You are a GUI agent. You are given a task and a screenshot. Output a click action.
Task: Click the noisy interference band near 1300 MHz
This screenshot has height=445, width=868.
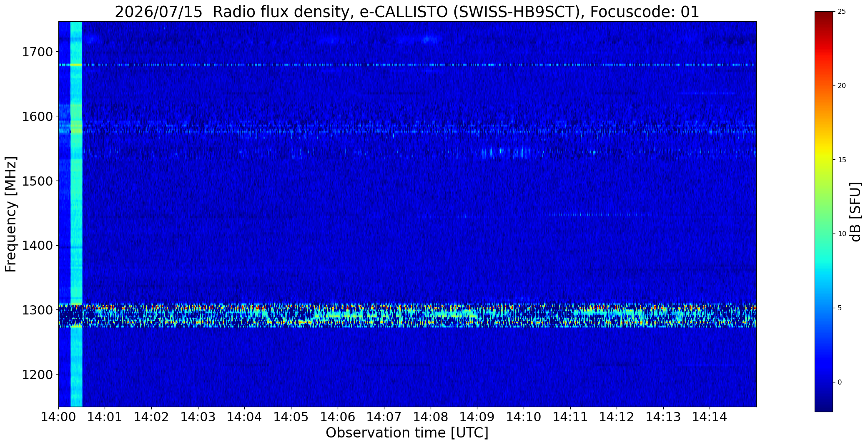[407, 316]
